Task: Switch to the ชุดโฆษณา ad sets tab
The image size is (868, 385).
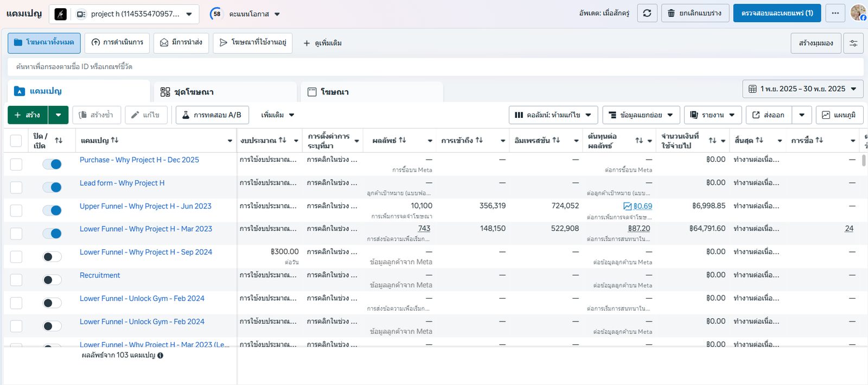Action: click(225, 92)
